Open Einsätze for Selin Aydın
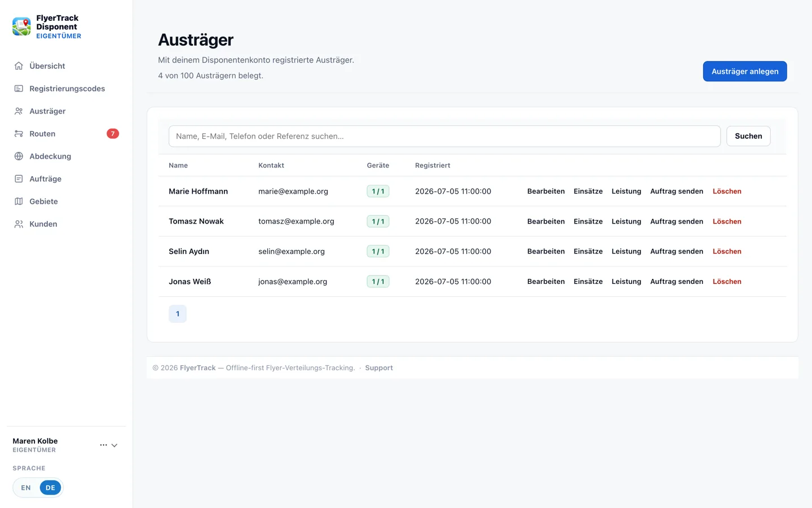 coord(588,251)
